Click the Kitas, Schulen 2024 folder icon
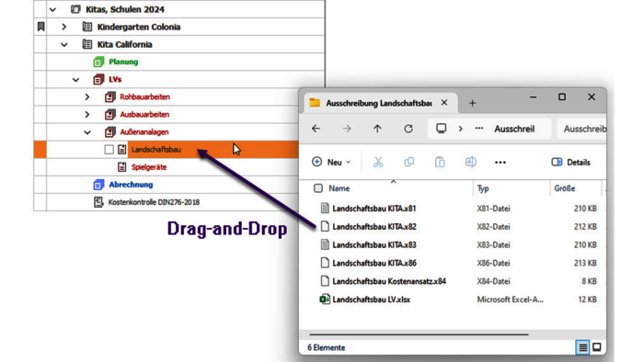The height and width of the screenshot is (362, 644). click(75, 9)
